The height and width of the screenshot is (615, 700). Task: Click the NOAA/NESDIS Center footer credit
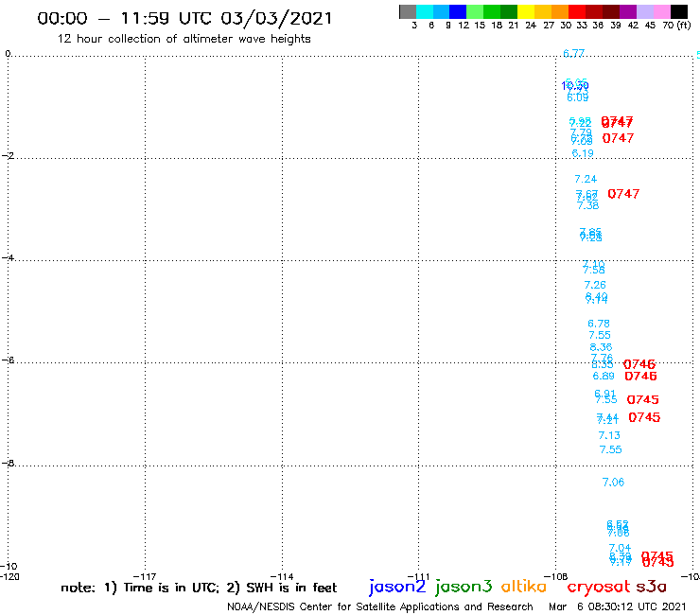[380, 607]
